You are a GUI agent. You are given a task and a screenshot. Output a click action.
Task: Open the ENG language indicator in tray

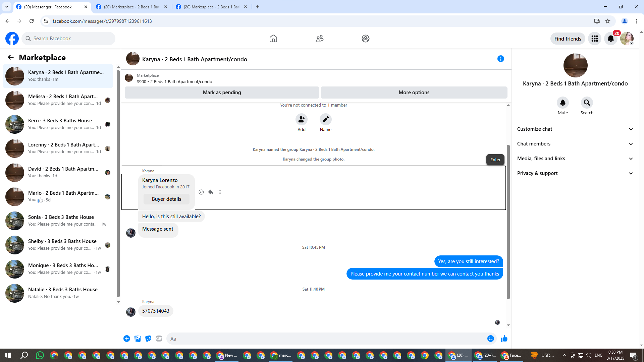click(598, 355)
